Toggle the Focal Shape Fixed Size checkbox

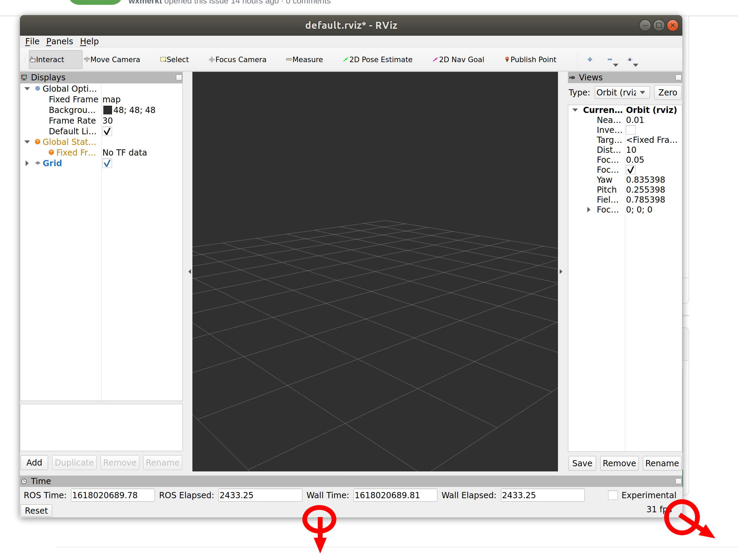[x=631, y=170]
